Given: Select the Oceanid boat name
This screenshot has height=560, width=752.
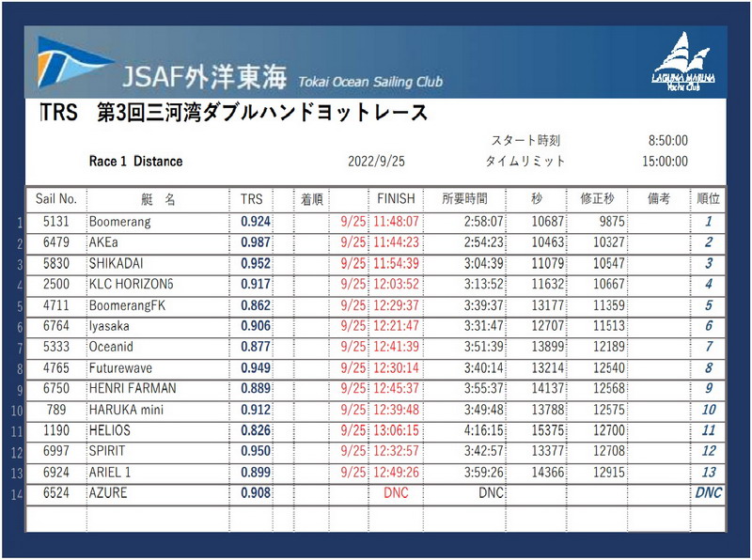Looking at the screenshot, I should (111, 347).
